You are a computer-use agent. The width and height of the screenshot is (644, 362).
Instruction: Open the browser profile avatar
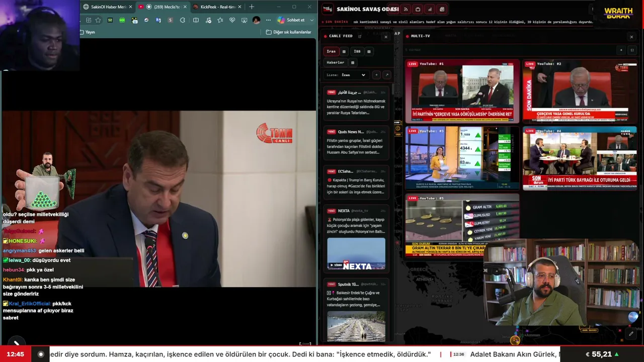257,20
